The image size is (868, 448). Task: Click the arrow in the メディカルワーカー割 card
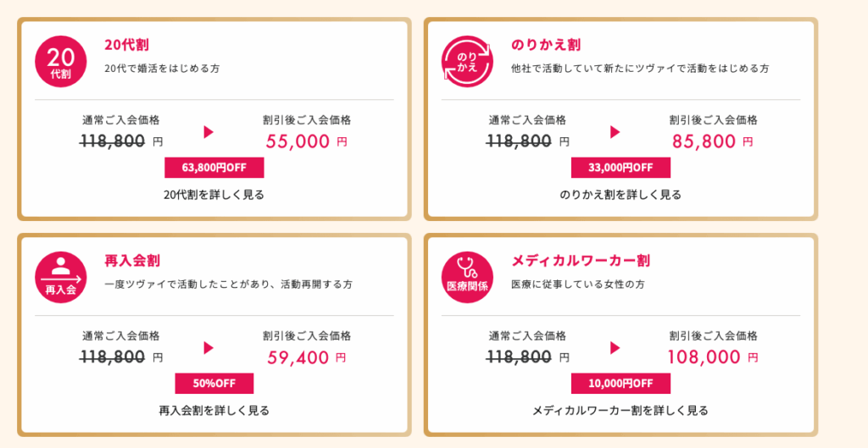[x=615, y=347]
